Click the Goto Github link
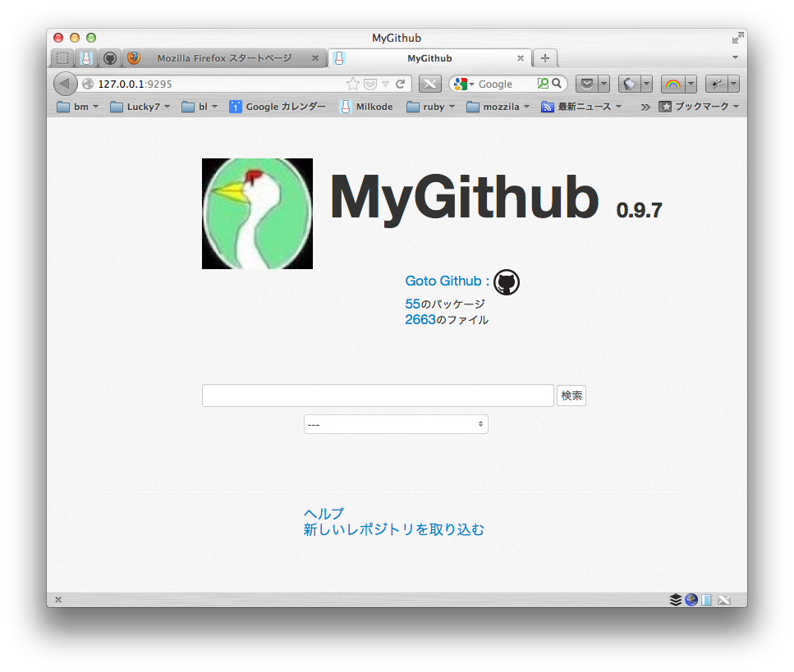This screenshot has width=794, height=672. [447, 281]
